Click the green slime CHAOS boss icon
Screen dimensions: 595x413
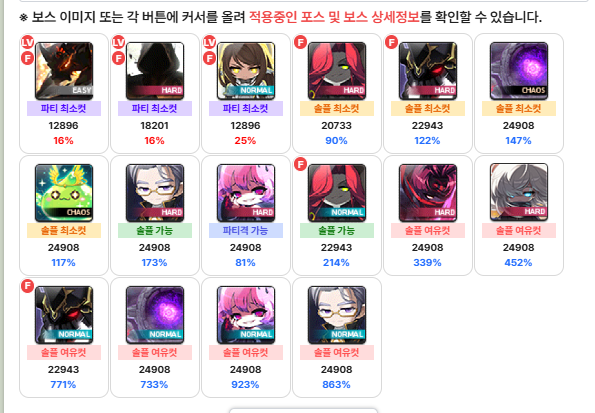[x=64, y=193]
